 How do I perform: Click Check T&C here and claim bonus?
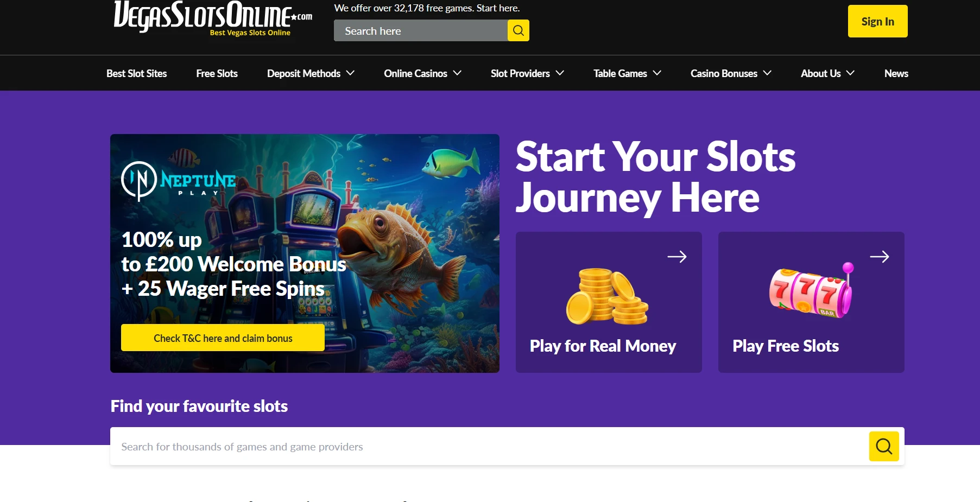pos(223,338)
